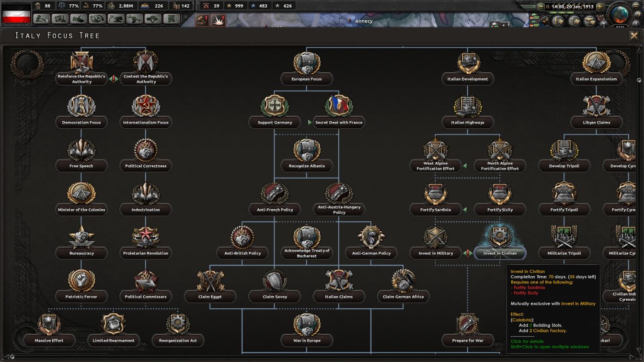Increase game speed with plus button
Image resolution: width=644 pixels, height=362 pixels.
600,7
